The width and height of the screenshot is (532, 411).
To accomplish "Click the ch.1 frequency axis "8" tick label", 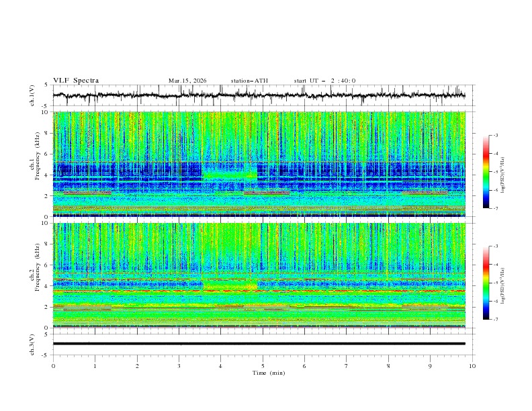I will pos(47,133).
